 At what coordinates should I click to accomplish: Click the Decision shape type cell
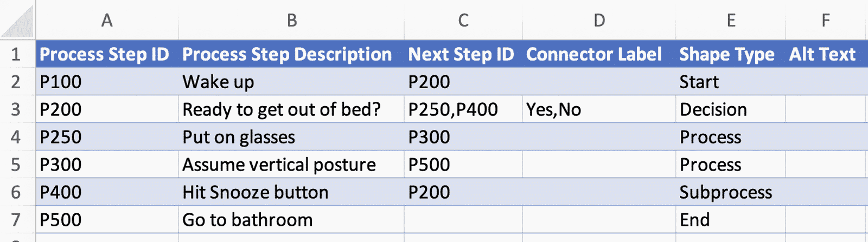713,109
